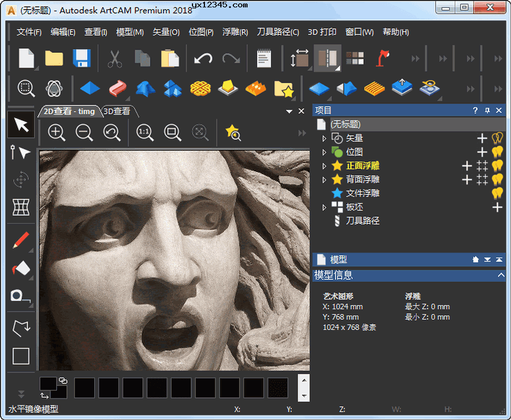Image resolution: width=511 pixels, height=420 pixels.
Task: Undo the last action
Action: (x=203, y=58)
